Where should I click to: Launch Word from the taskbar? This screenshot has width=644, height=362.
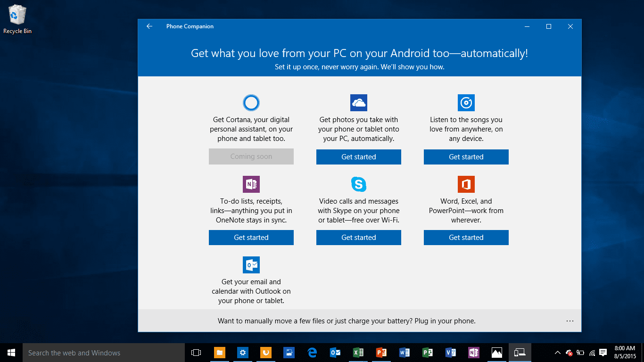(405, 353)
